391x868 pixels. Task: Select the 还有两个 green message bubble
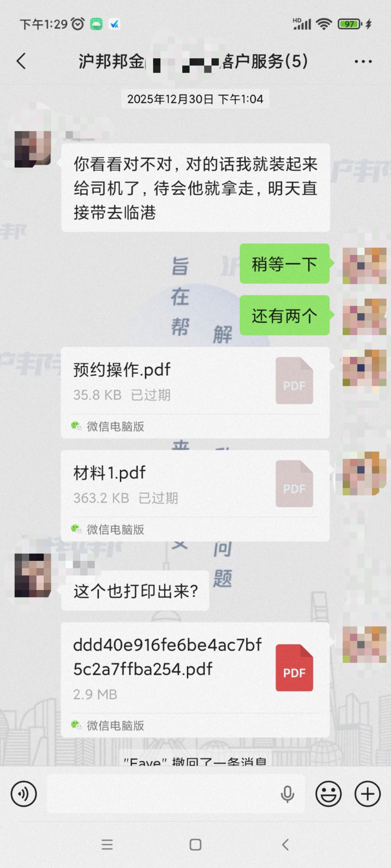point(285,315)
